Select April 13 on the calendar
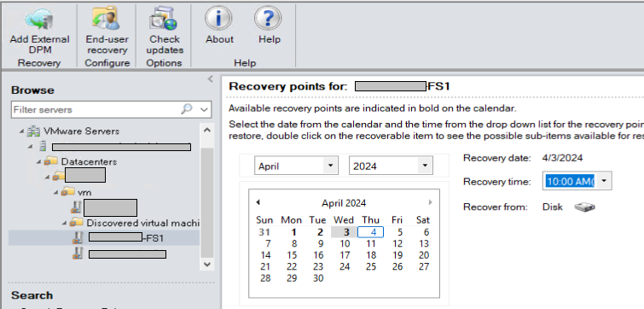 point(423,243)
